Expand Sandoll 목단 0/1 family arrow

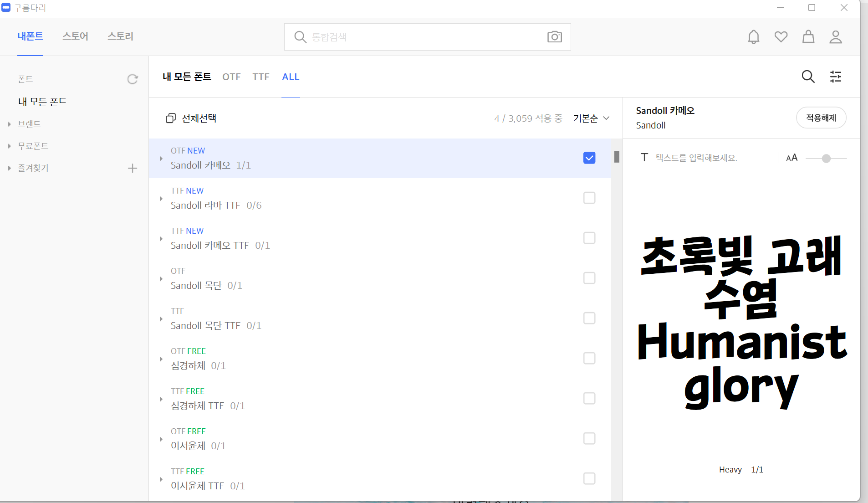(x=161, y=279)
